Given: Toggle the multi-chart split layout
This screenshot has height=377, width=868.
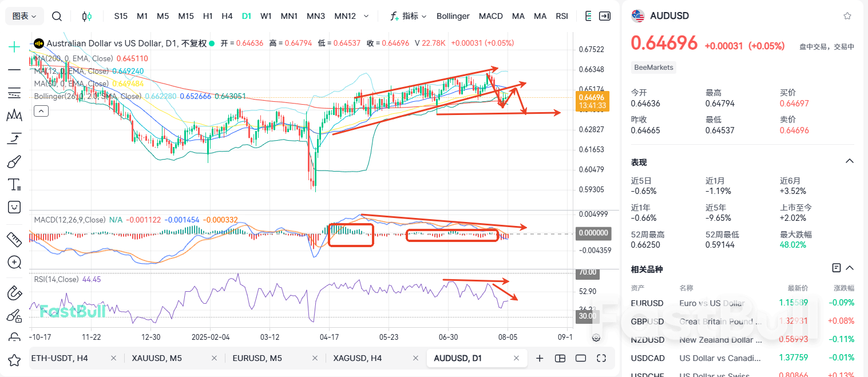Looking at the screenshot, I should click(560, 358).
